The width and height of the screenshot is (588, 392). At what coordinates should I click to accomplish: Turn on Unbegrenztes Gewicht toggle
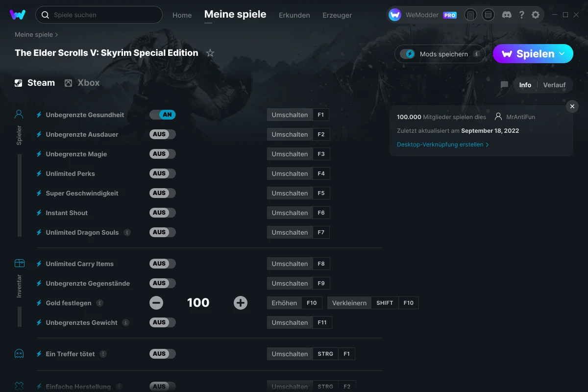click(163, 322)
